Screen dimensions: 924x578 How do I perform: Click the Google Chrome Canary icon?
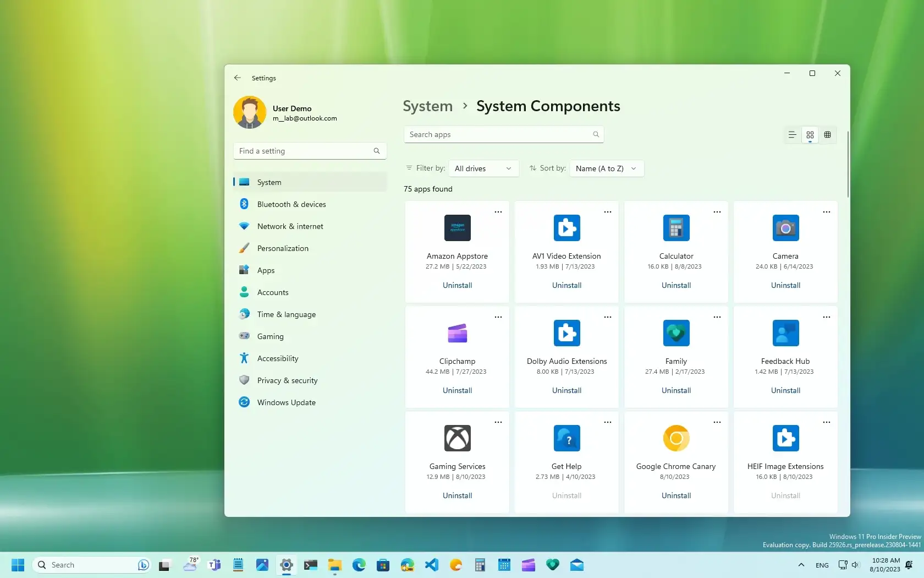click(x=675, y=438)
